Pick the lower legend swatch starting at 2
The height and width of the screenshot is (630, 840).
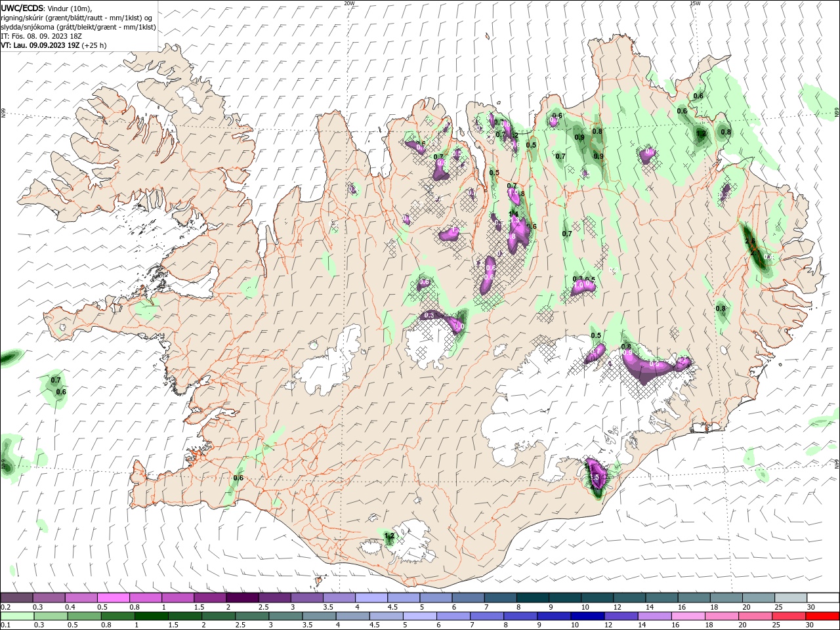click(x=220, y=616)
